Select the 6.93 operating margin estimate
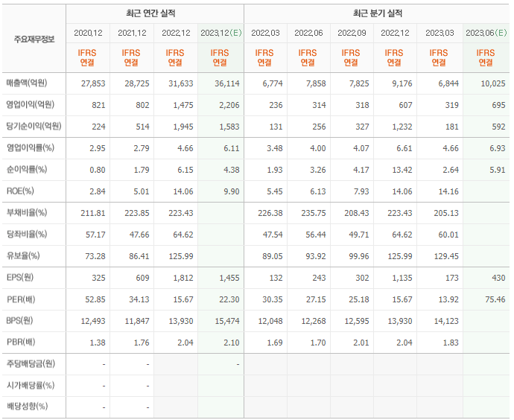The width and height of the screenshot is (514, 420). [498, 148]
